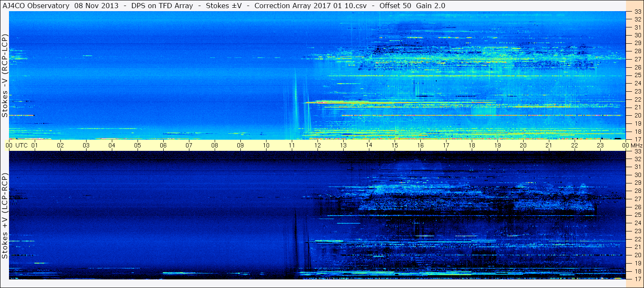The image size is (644, 288).
Task: Pick the 22 MHz label of the lower spectrogram
Action: (x=637, y=239)
